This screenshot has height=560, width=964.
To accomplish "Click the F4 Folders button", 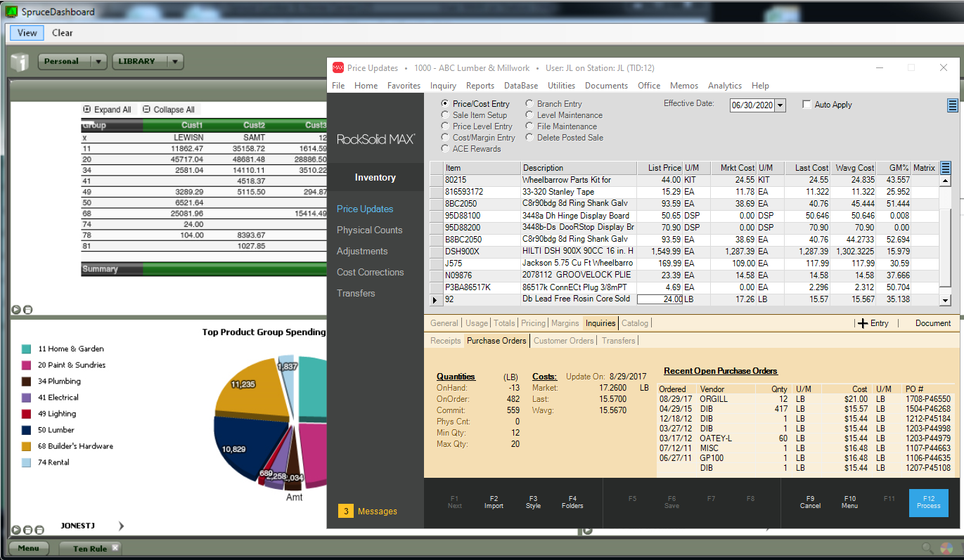I will click(572, 502).
